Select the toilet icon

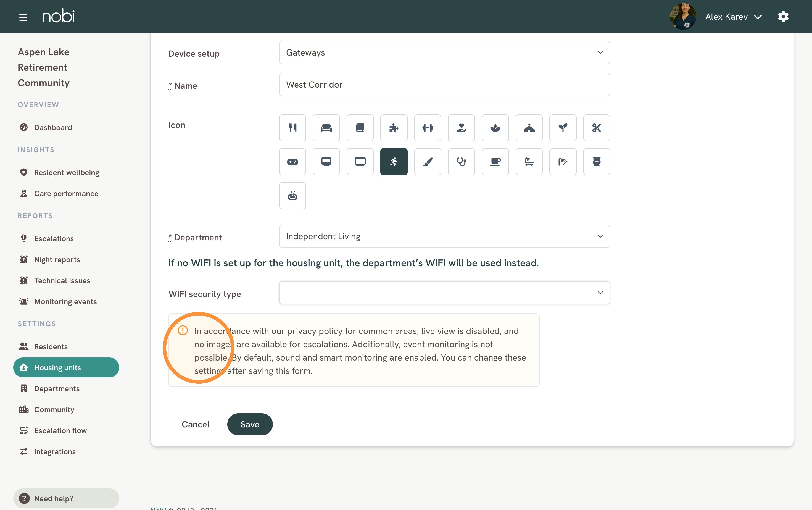pyautogui.click(x=597, y=162)
